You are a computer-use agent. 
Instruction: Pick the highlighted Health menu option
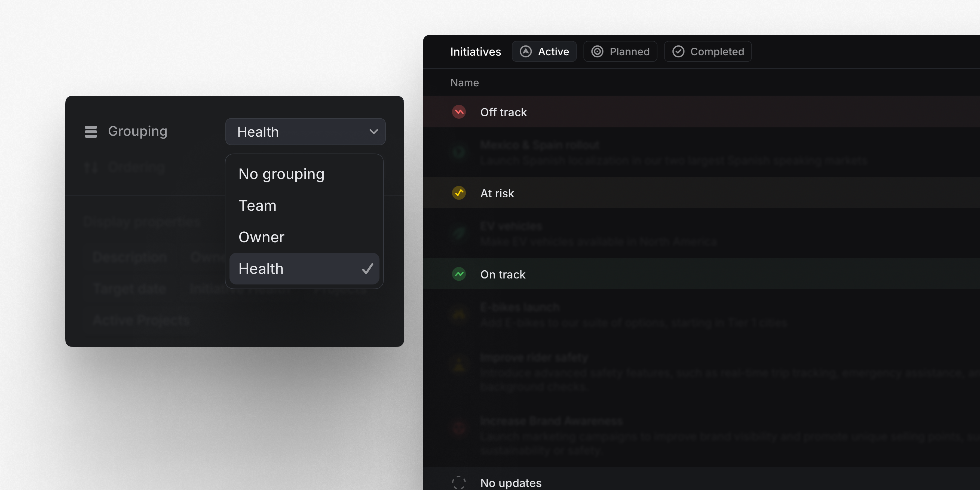coord(261,269)
